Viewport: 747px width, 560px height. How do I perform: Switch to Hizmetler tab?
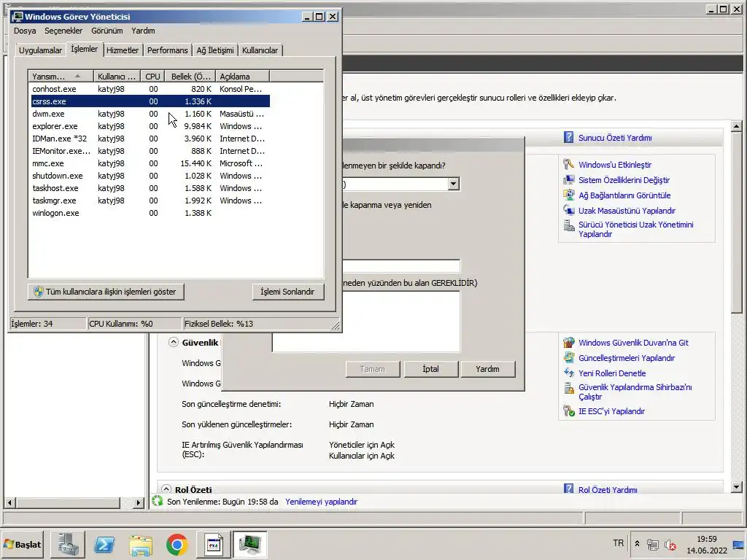[x=123, y=50]
